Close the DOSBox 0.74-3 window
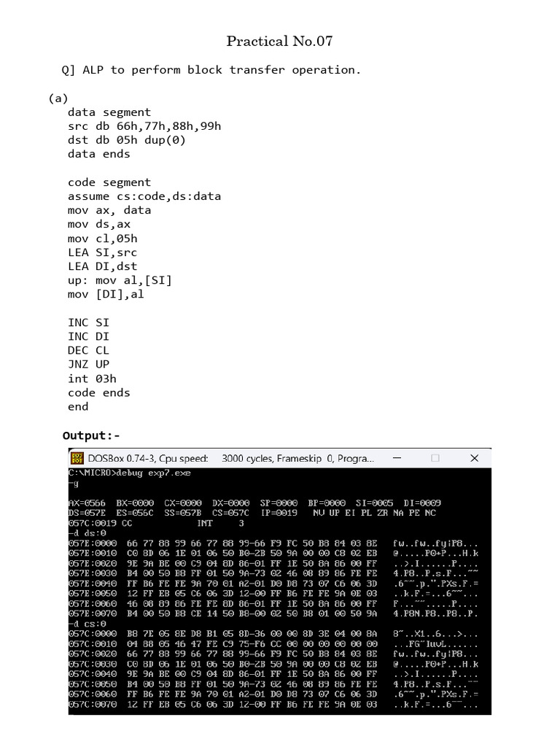The image size is (560, 747). pos(474,458)
